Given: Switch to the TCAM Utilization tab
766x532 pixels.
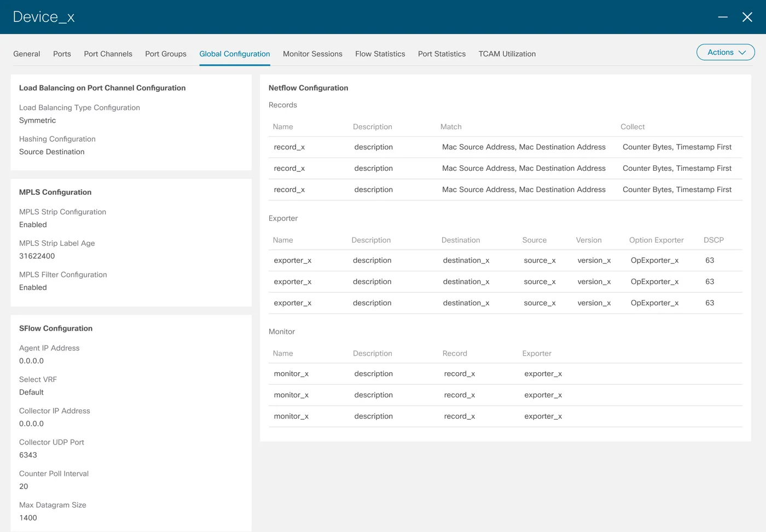Looking at the screenshot, I should pos(507,54).
